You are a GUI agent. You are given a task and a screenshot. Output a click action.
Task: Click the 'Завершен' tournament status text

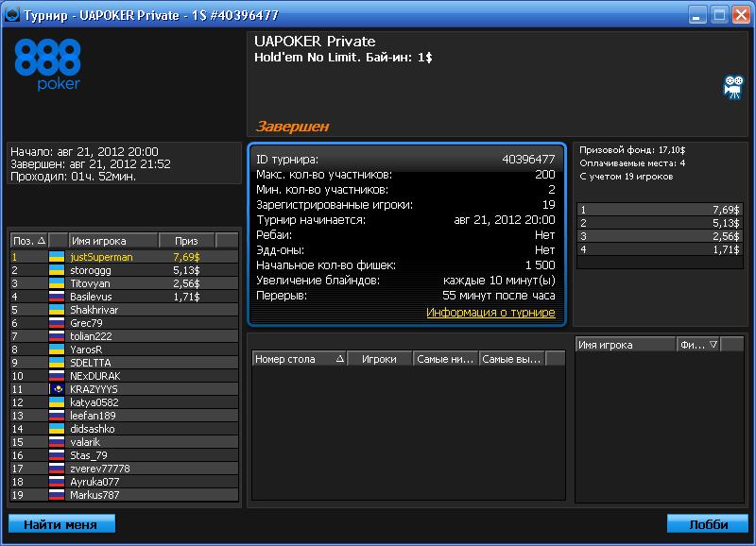point(292,127)
